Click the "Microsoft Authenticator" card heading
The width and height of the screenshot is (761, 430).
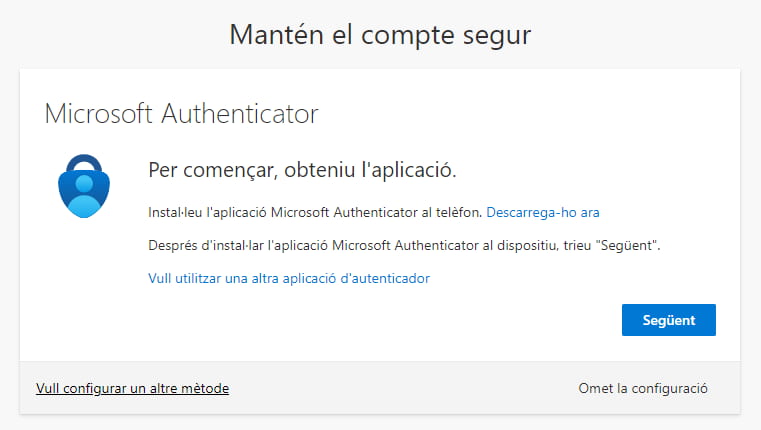point(181,113)
